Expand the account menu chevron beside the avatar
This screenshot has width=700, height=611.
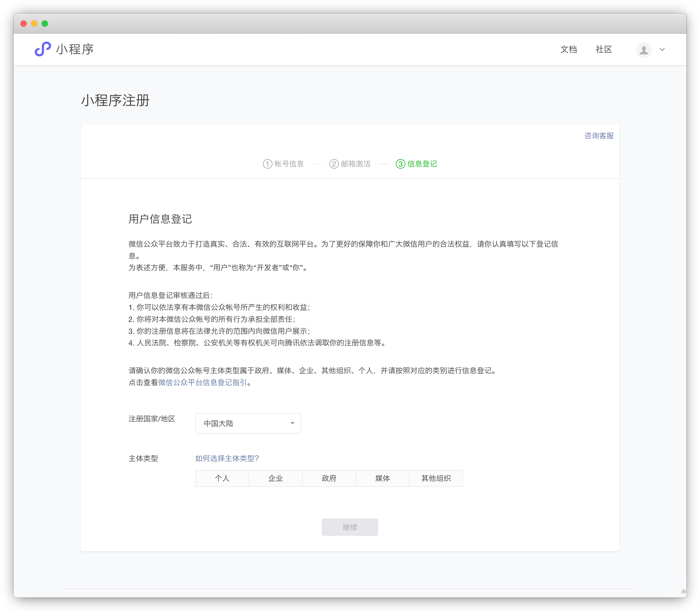click(x=662, y=50)
